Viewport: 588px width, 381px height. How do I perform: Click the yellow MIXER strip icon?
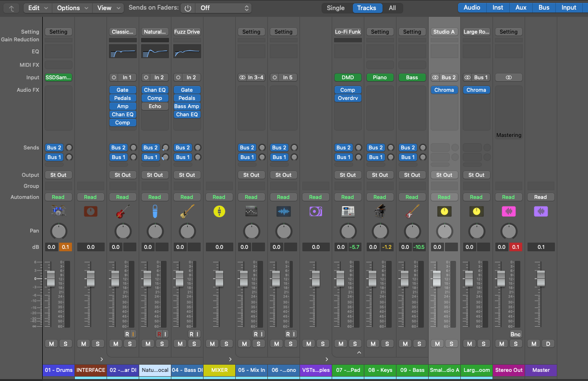pyautogui.click(x=219, y=211)
